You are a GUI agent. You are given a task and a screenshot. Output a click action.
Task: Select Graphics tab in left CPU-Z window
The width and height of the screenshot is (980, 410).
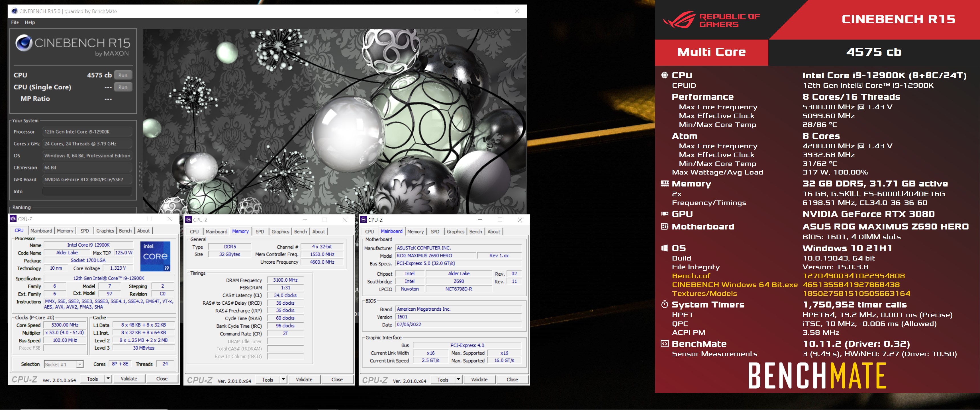click(105, 230)
